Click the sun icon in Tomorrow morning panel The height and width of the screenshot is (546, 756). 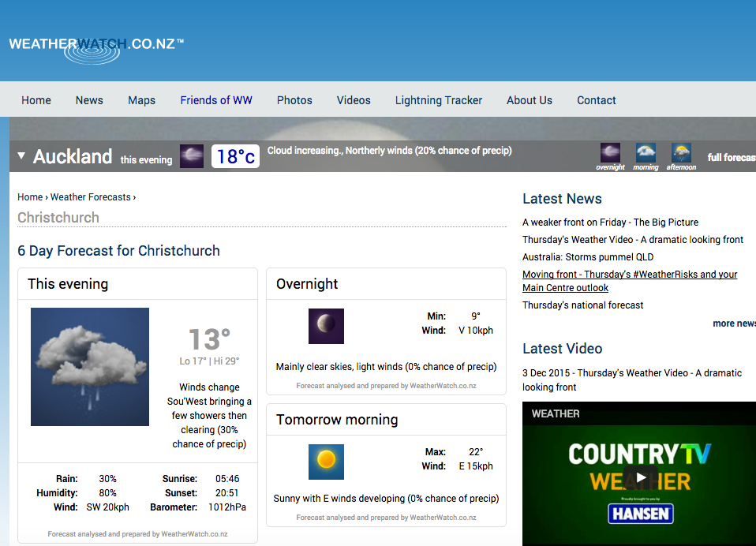(326, 462)
